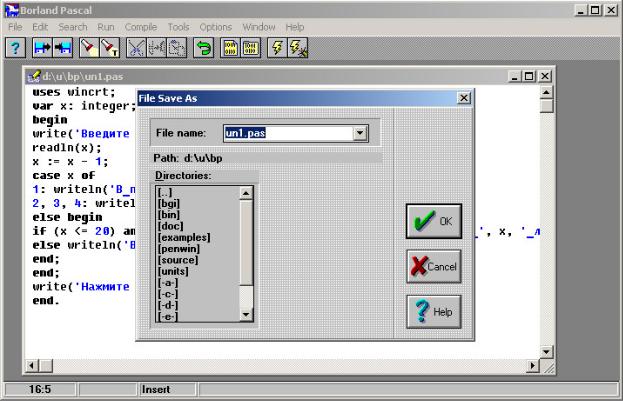The width and height of the screenshot is (623, 401).
Task: Open the Edit menu
Action: click(40, 27)
